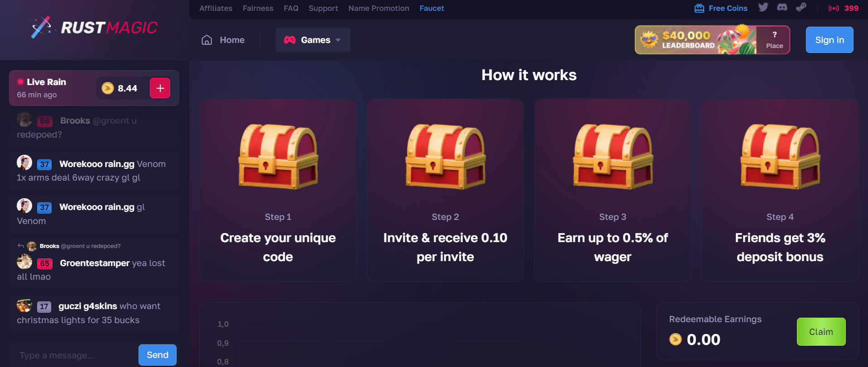The image size is (868, 367).
Task: Click guczi g4skins username
Action: tap(88, 306)
